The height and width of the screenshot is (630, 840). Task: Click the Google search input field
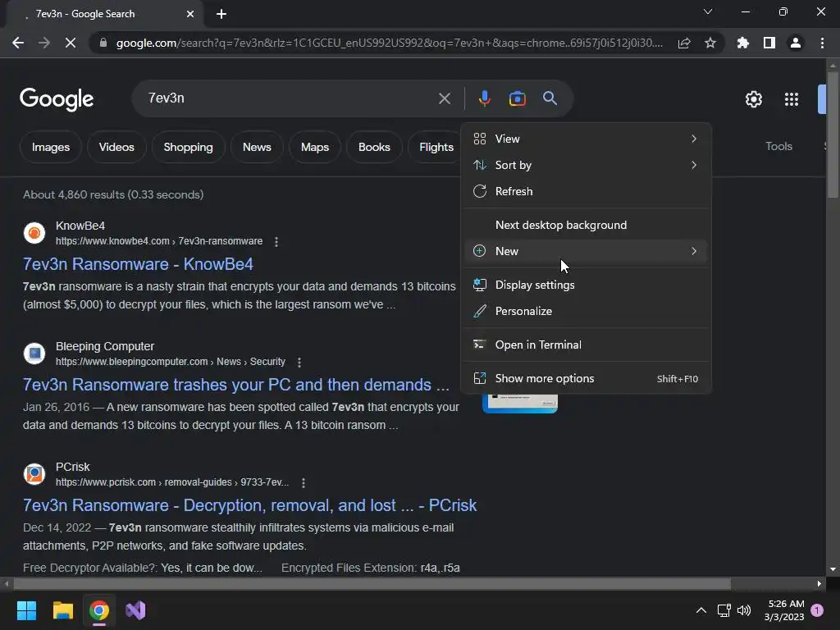290,98
